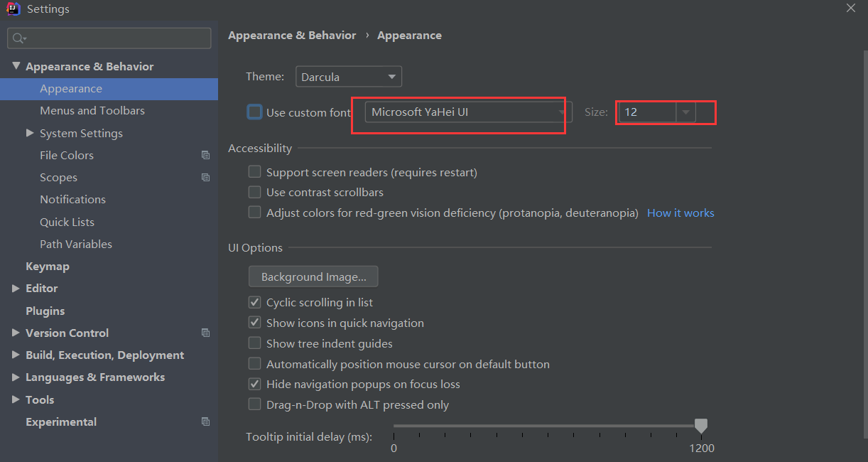Click the project-level icon beside Version Control
868x462 pixels.
205,333
